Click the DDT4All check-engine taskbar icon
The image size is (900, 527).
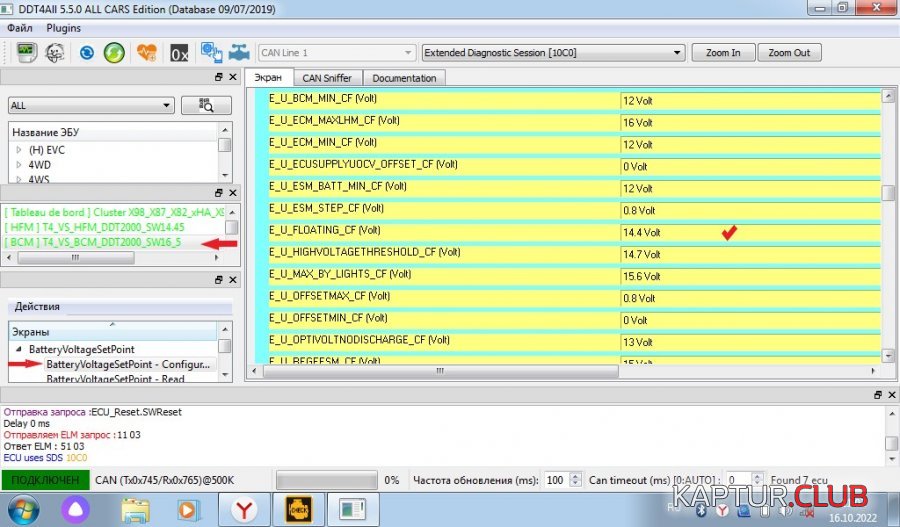(298, 510)
